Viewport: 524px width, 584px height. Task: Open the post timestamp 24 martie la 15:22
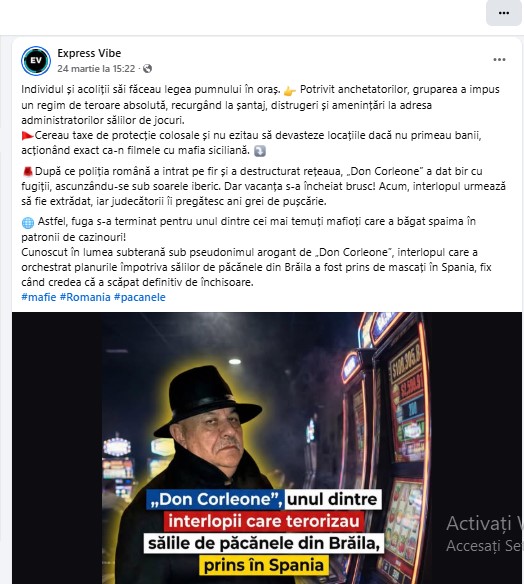(96, 69)
